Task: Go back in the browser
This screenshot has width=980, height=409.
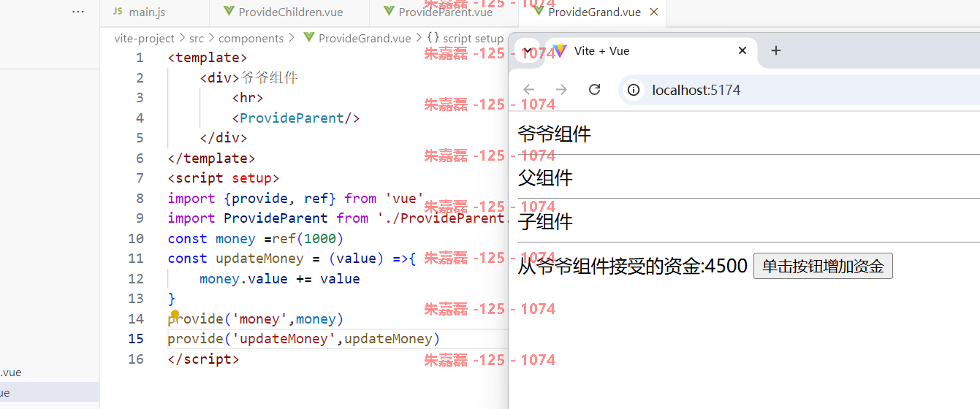Action: [x=528, y=89]
